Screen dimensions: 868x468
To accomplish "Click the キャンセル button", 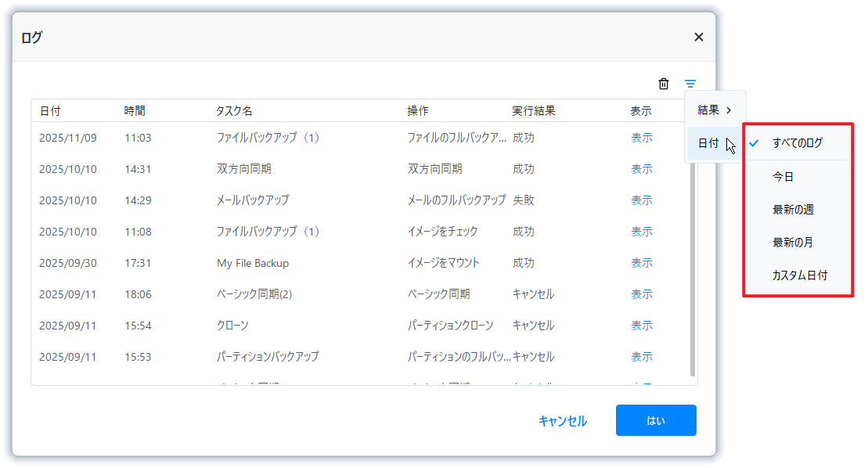I will coord(563,421).
